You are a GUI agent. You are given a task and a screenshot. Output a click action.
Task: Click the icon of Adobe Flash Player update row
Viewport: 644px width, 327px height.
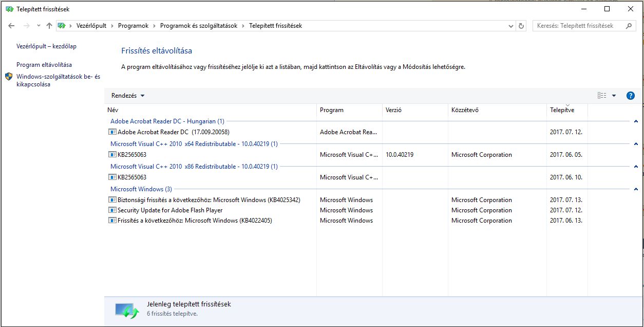tap(112, 210)
